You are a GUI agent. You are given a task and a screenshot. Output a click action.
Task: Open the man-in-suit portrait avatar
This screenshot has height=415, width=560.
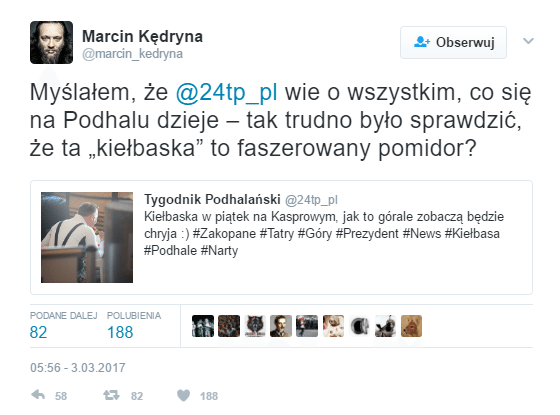coord(281,326)
